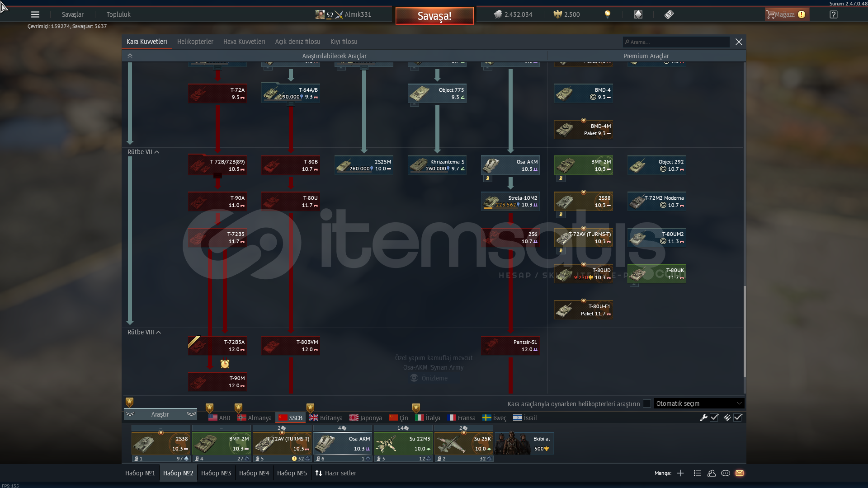Screen dimensions: 868x488
Task: Click the wrench auto-repair icon
Action: (x=703, y=418)
